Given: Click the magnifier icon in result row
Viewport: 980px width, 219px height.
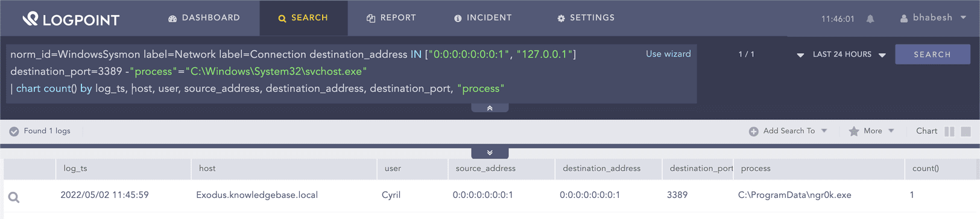Looking at the screenshot, I should point(14,197).
